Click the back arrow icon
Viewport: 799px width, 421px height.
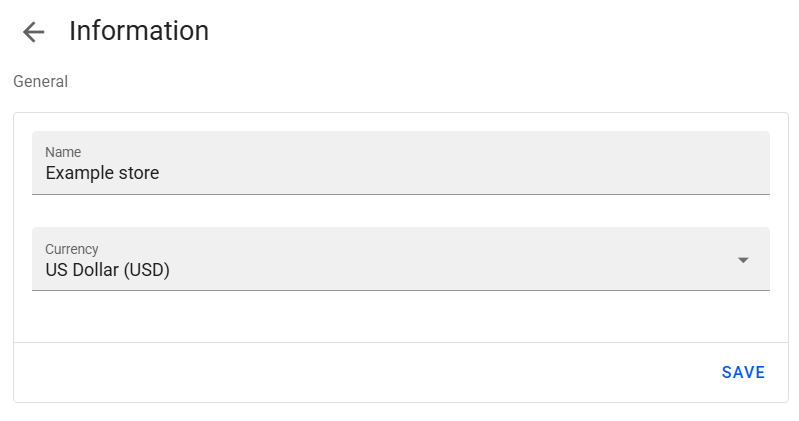(x=34, y=32)
